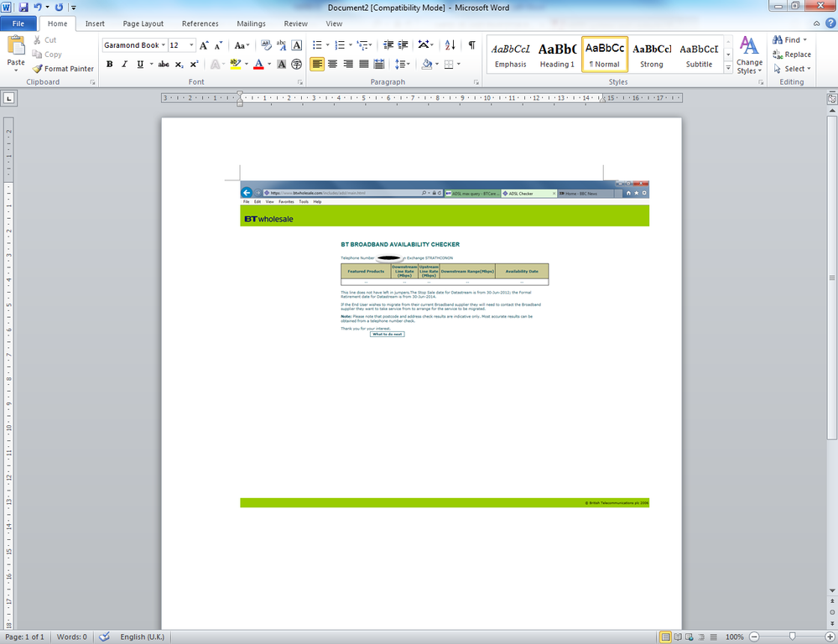Click the zoom slider handle

[792, 636]
